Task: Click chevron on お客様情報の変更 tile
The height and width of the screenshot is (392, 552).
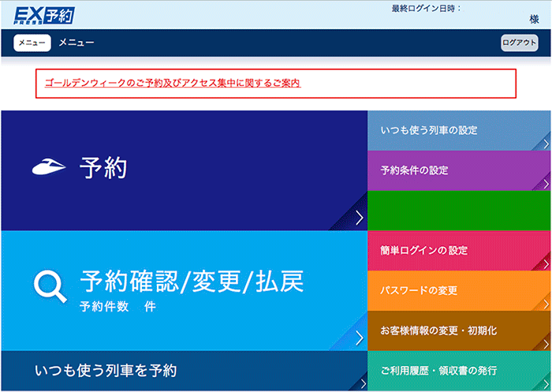Action: pos(546,344)
